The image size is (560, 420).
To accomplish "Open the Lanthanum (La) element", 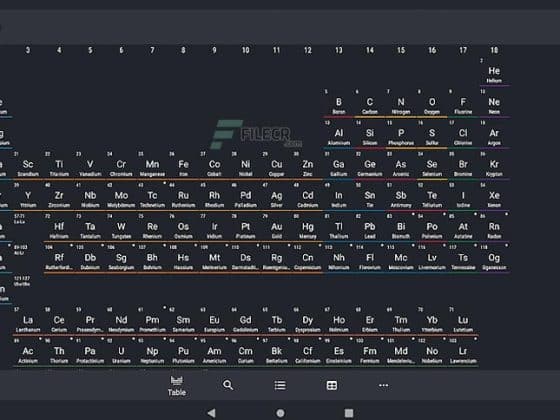I will pyautogui.click(x=28, y=322).
